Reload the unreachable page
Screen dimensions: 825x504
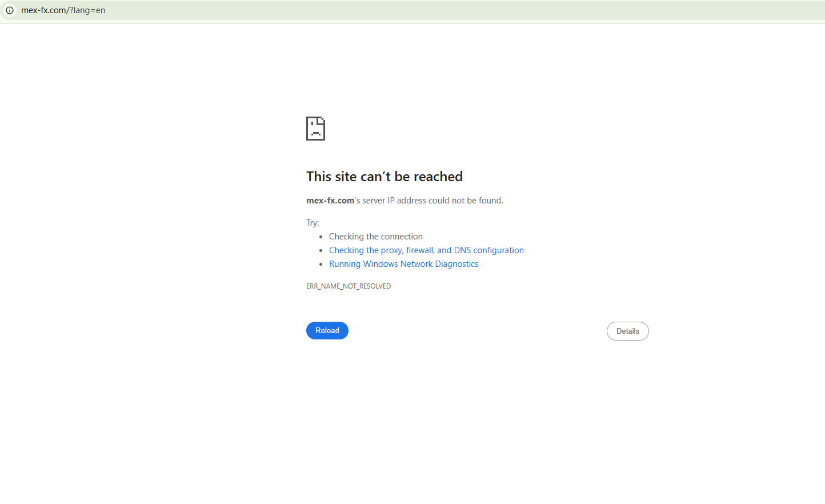coord(327,331)
